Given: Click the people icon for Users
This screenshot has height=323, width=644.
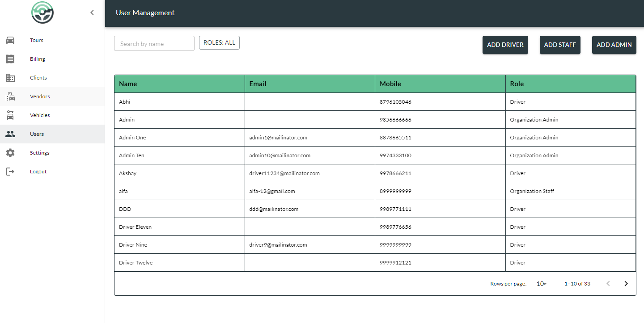Looking at the screenshot, I should point(10,134).
